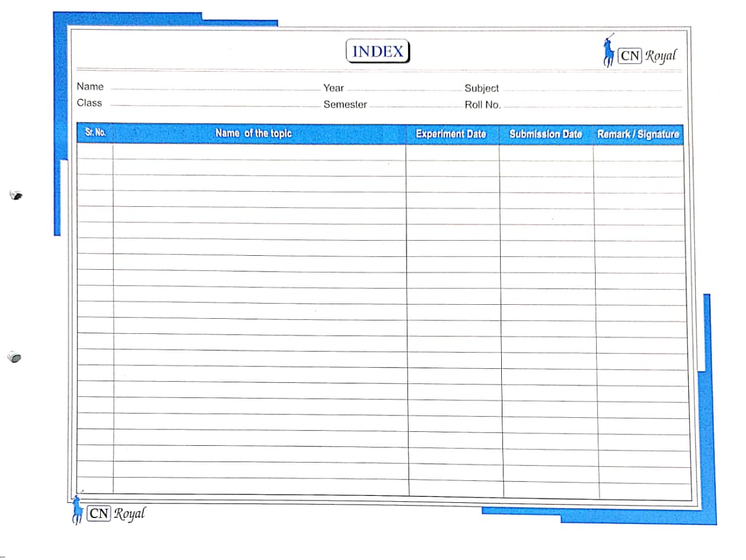The width and height of the screenshot is (746, 560).
Task: Click the polo rider icon at top right
Action: 608,51
